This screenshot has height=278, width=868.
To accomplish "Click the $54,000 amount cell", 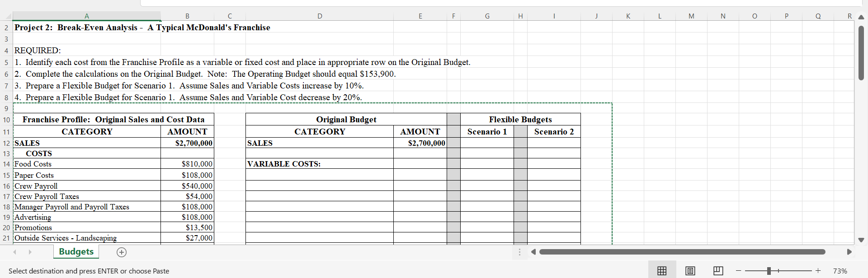I will pyautogui.click(x=187, y=196).
